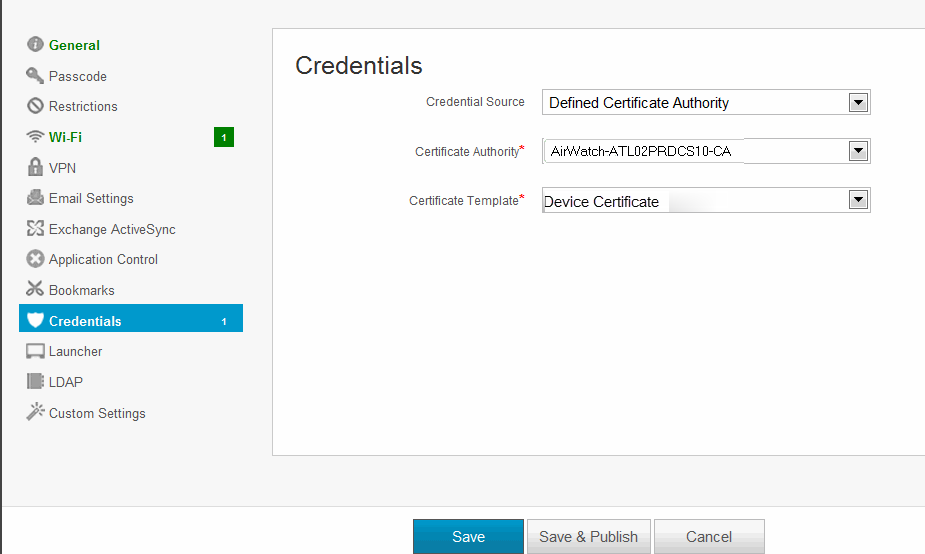This screenshot has width=925, height=554.
Task: Click the Wi-Fi signal icon
Action: [35, 137]
